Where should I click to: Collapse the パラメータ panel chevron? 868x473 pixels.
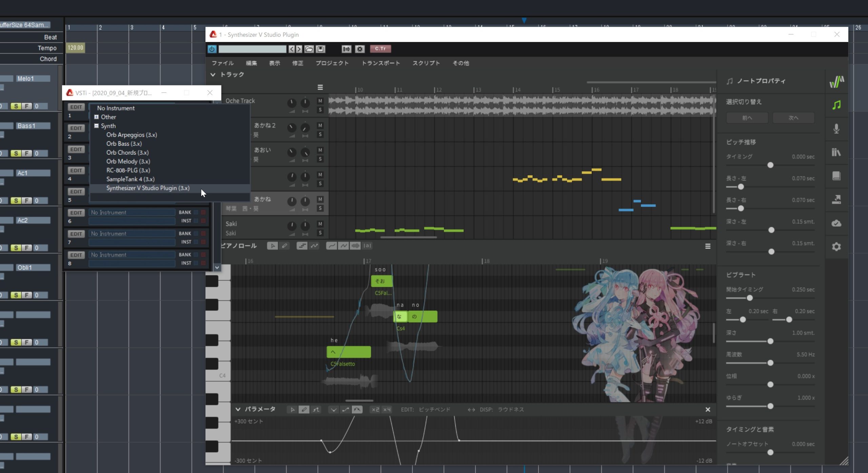[238, 409]
